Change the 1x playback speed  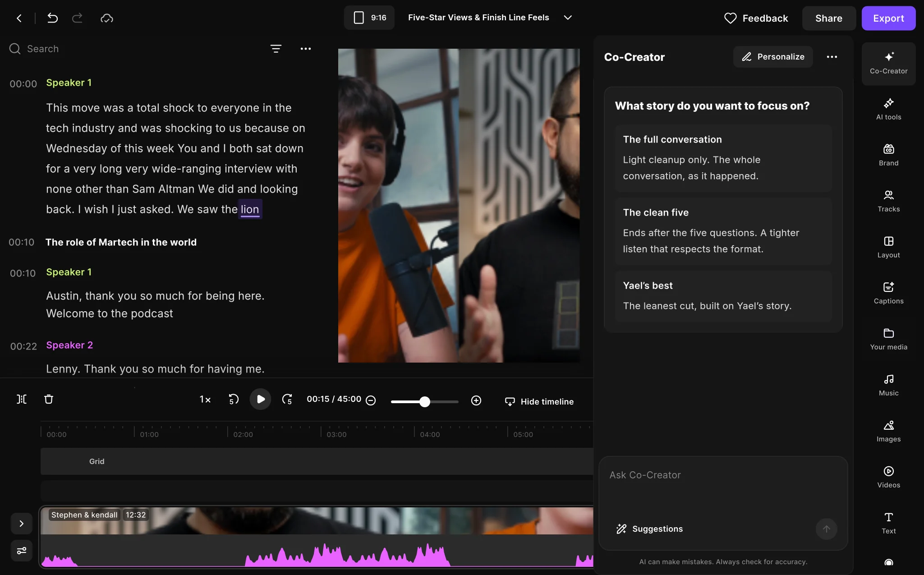click(x=205, y=400)
